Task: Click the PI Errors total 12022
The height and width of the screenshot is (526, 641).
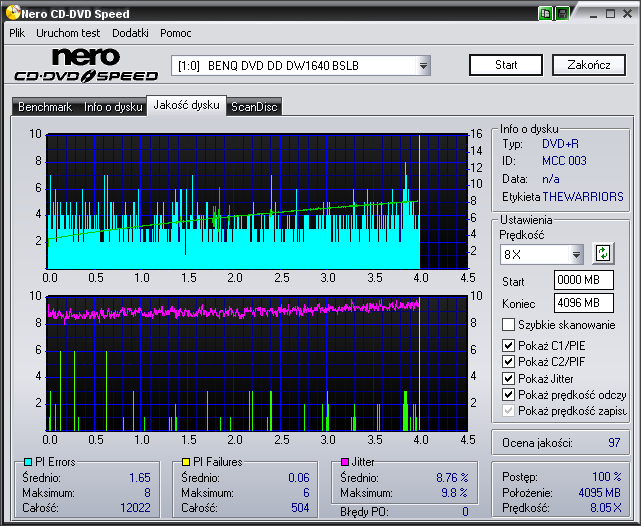Action: point(135,508)
